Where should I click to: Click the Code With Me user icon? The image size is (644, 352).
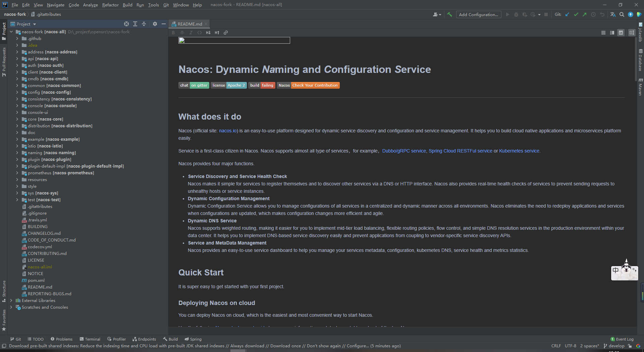click(436, 14)
